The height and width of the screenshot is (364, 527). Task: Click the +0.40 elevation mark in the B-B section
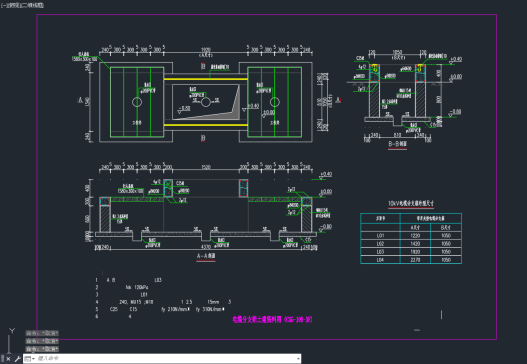(456, 59)
